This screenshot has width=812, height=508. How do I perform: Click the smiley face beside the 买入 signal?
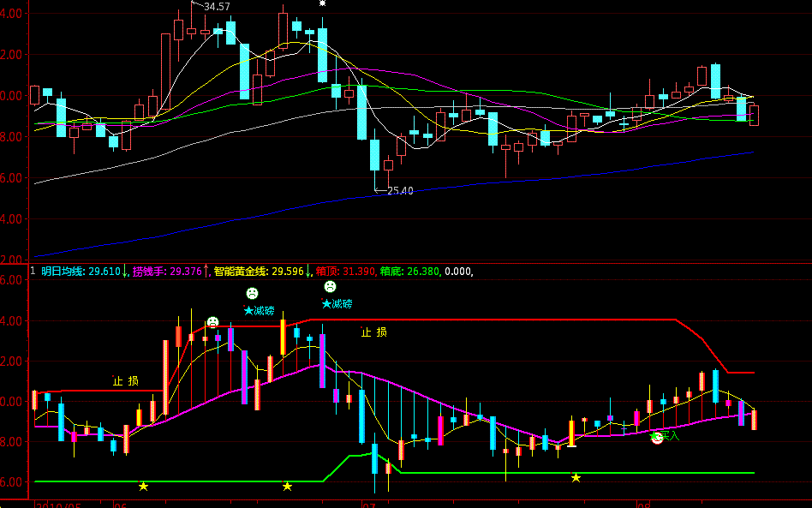click(657, 438)
